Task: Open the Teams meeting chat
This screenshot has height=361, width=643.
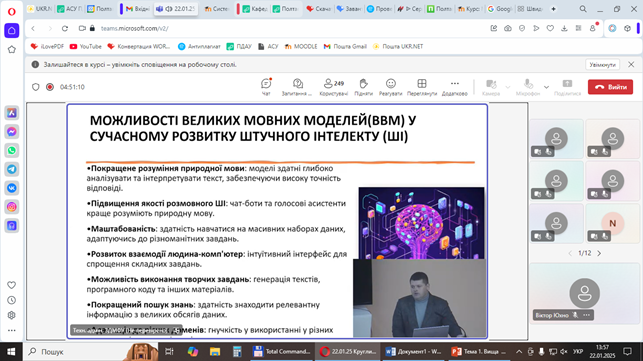Action: pos(266,87)
